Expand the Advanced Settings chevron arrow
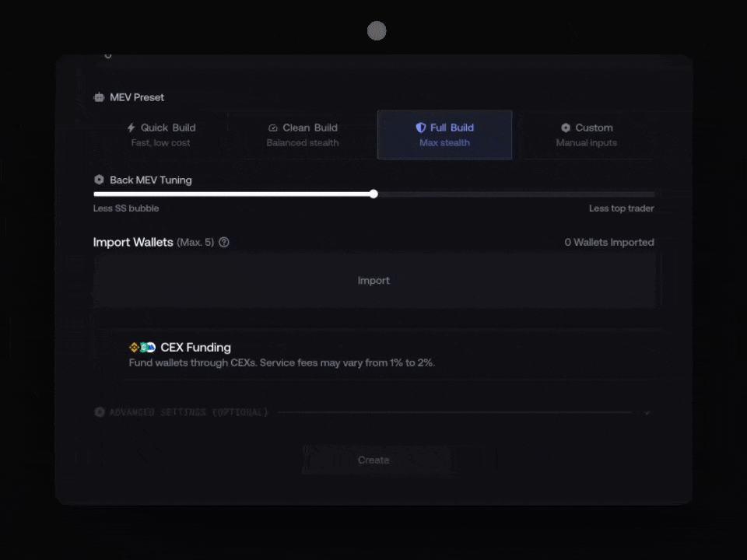Viewport: 747px width, 560px height. [x=647, y=413]
